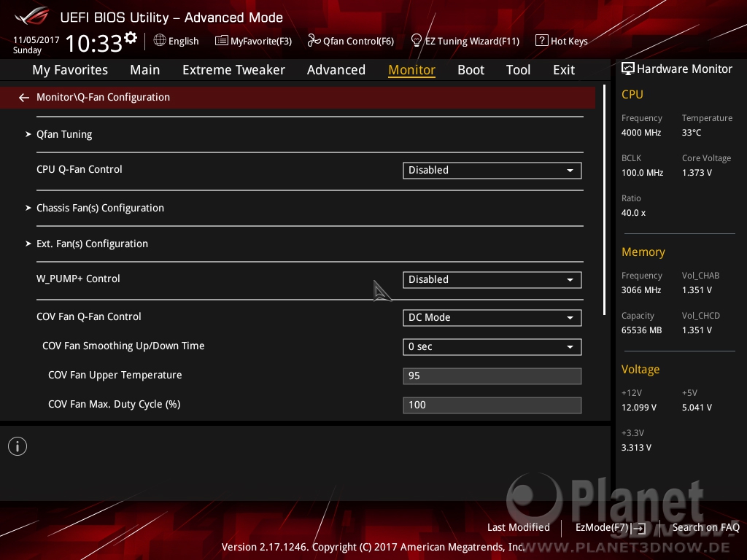The height and width of the screenshot is (560, 747).
Task: Click the COV Fan Smoothing Up/Down Time label
Action: [x=123, y=346]
